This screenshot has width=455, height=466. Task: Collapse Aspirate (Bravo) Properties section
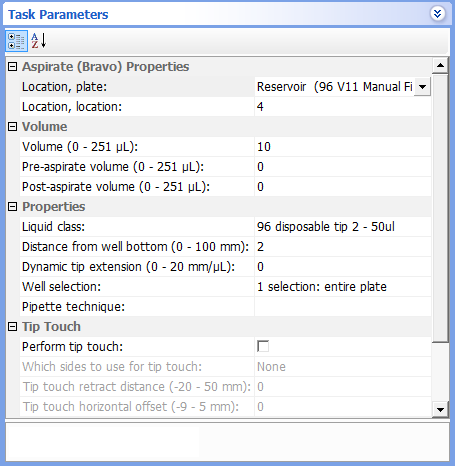(12, 67)
